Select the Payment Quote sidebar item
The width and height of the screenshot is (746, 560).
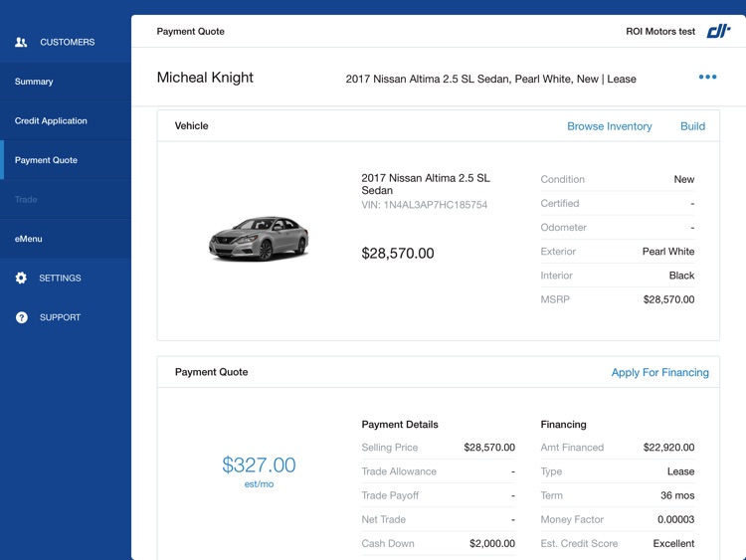pyautogui.click(x=46, y=160)
